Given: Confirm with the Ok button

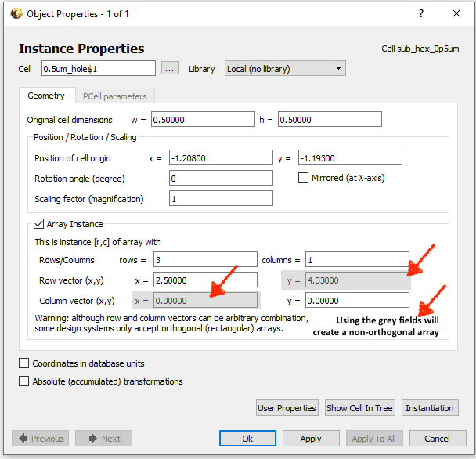Looking at the screenshot, I should pos(247,439).
